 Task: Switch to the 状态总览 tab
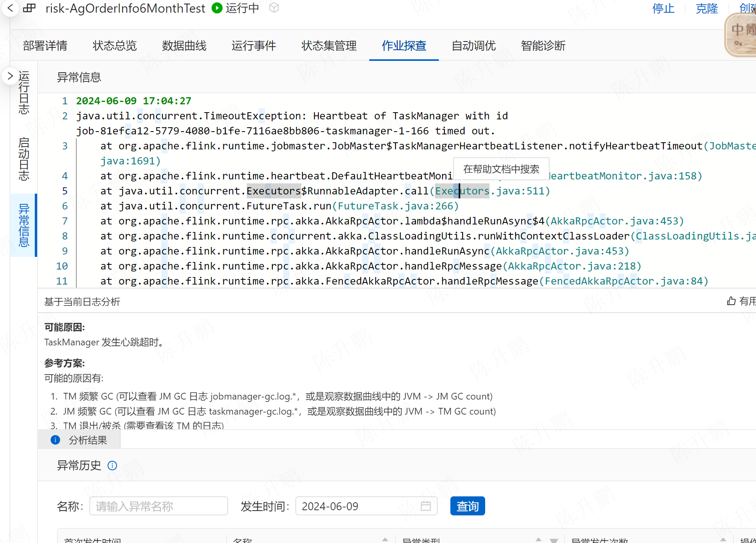(115, 45)
